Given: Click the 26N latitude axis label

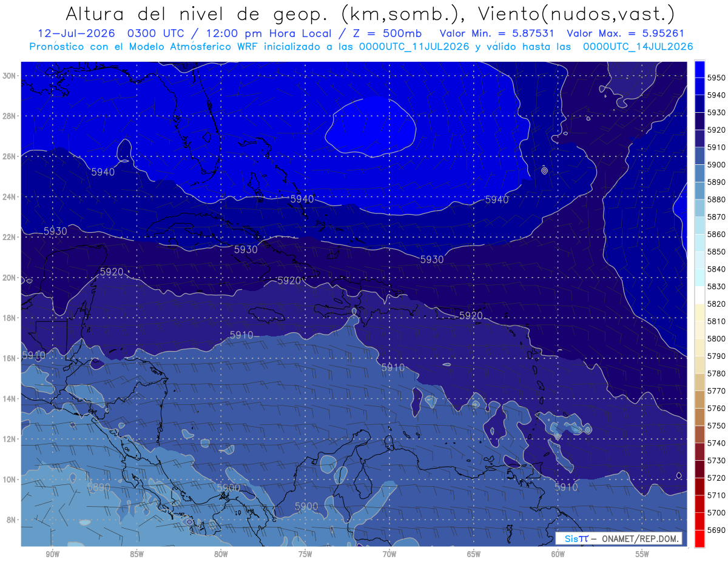Looking at the screenshot, I should coord(10,156).
